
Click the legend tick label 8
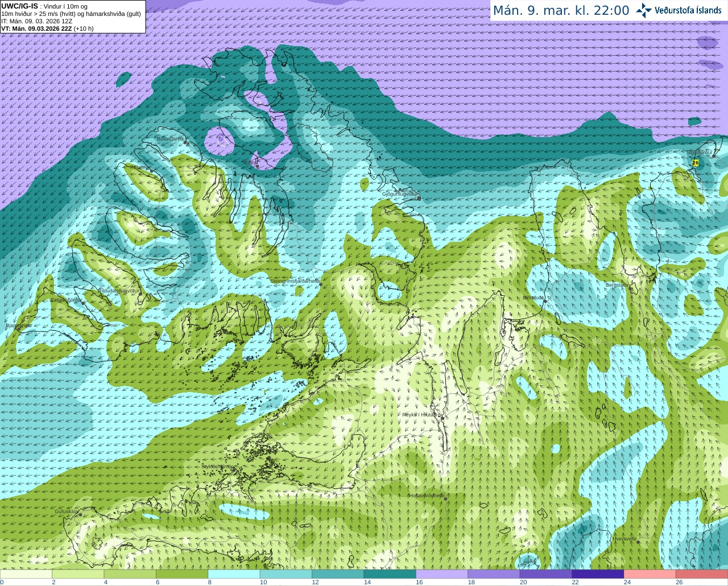coord(210,582)
